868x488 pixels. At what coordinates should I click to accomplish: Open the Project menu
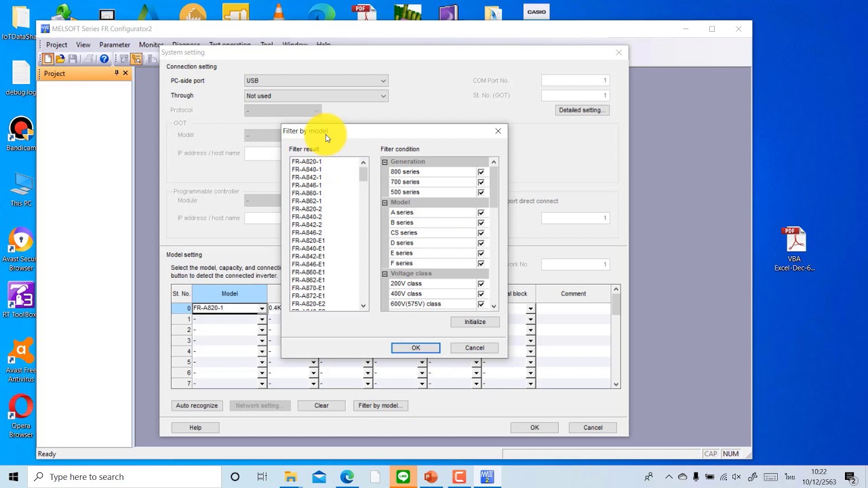coord(56,45)
